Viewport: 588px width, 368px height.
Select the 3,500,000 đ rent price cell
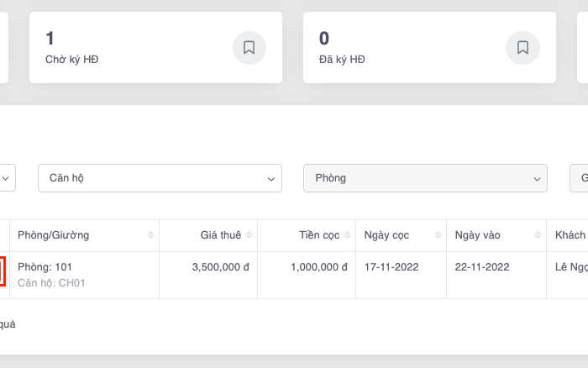(220, 267)
